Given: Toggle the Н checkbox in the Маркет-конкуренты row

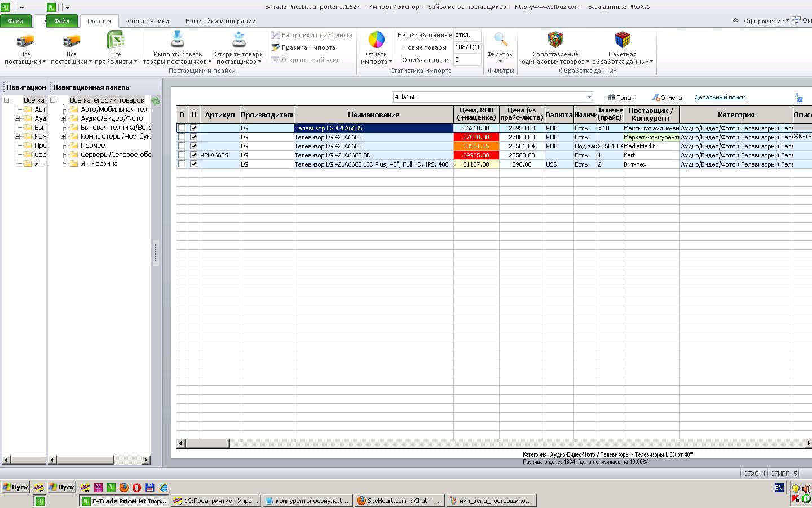Looking at the screenshot, I should pos(193,137).
